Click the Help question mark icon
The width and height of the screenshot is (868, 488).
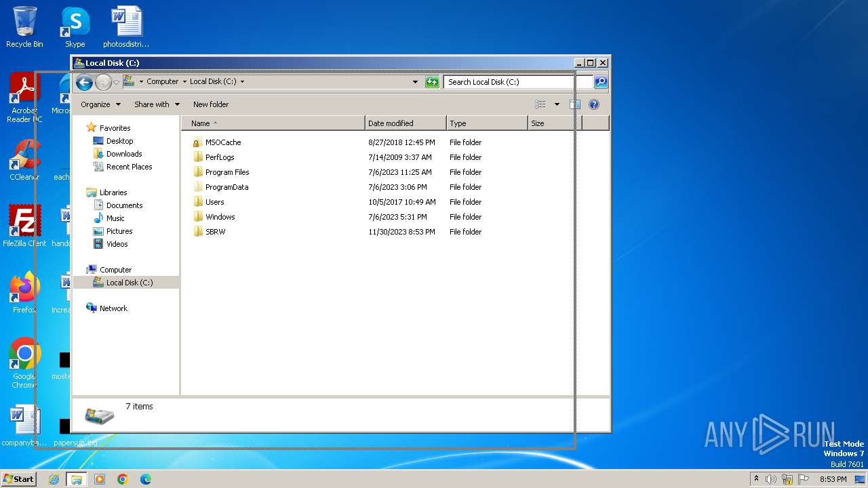[594, 104]
